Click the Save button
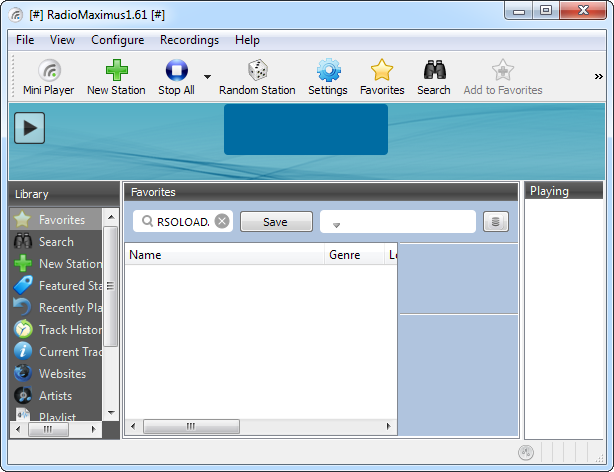 [276, 222]
